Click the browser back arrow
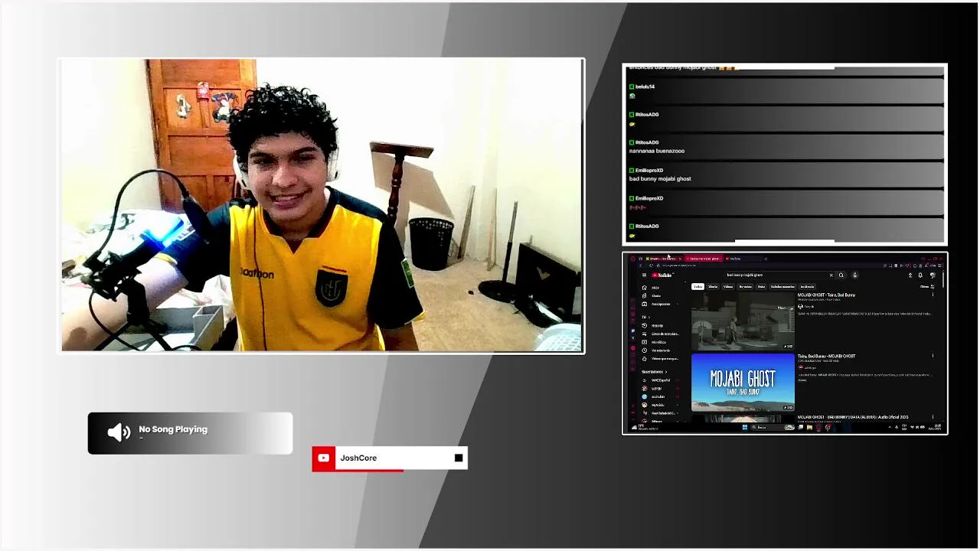Image resolution: width=980 pixels, height=551 pixels. [641, 266]
